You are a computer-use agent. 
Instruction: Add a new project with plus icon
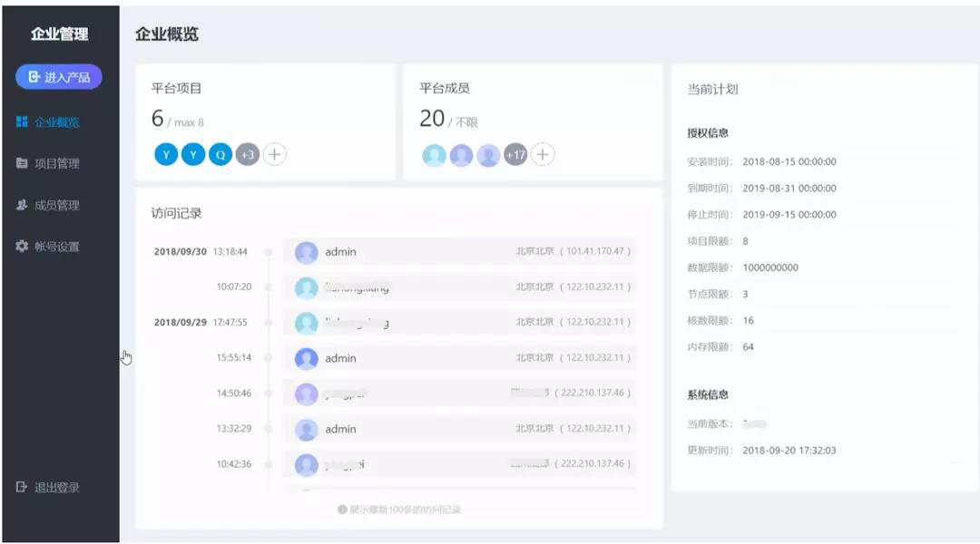tap(274, 155)
